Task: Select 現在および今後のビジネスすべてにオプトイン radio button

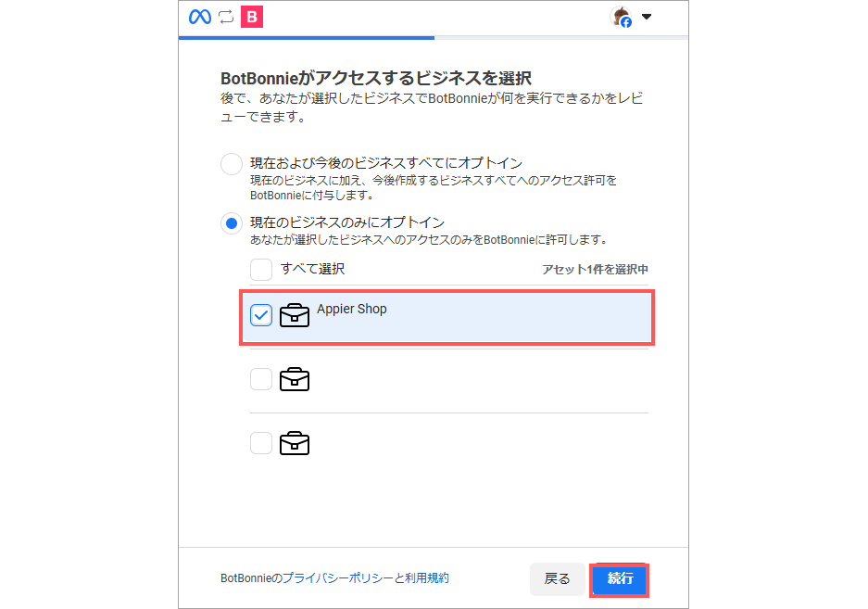Action: click(x=232, y=164)
